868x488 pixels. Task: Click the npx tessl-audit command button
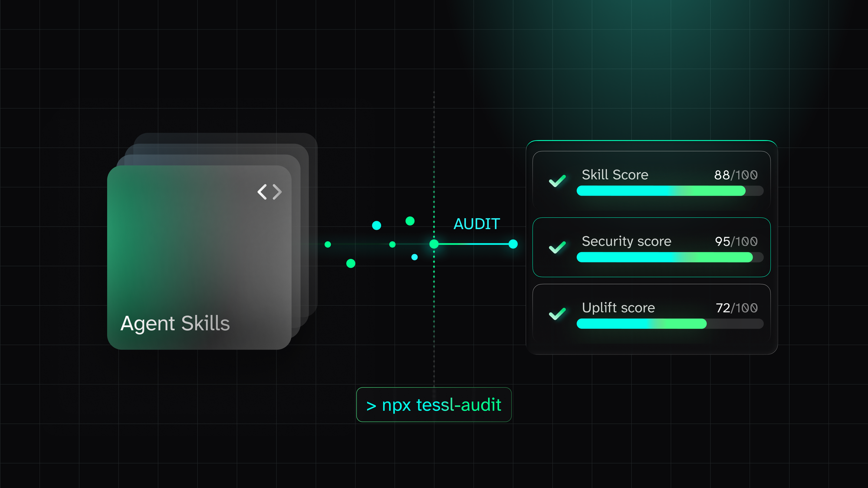coord(434,405)
